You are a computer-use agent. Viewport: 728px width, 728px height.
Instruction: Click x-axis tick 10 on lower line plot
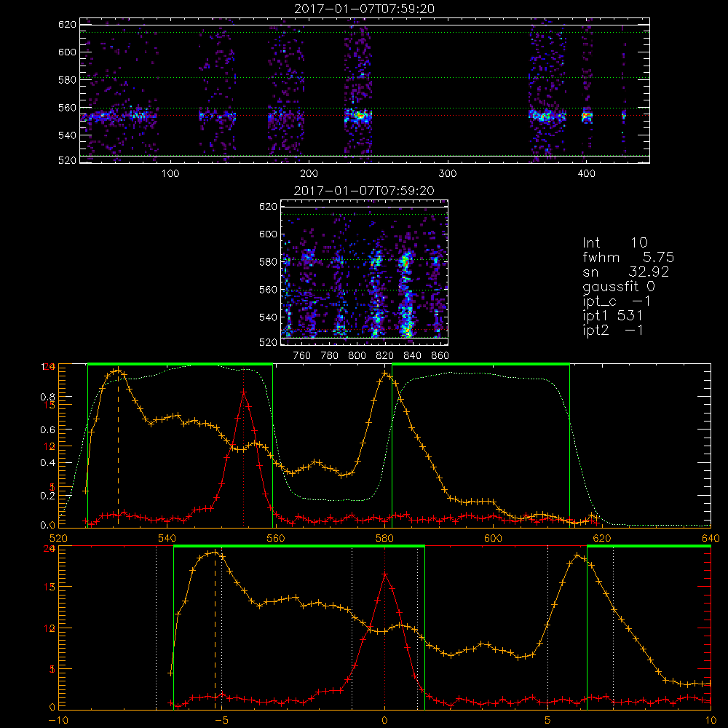coord(711,720)
